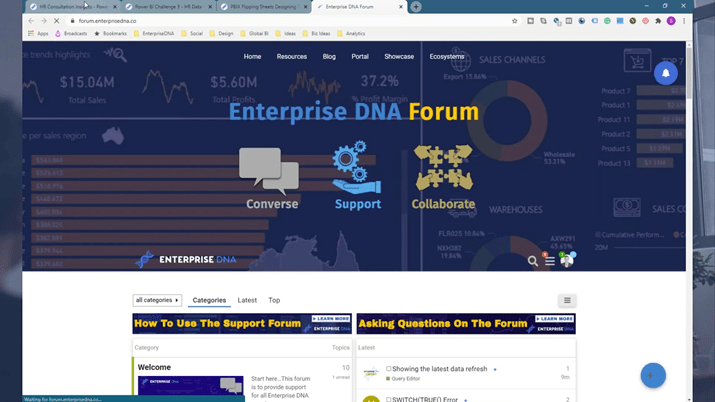Switch to the PBIX Flipping Sheets Designing tab

pyautogui.click(x=263, y=7)
